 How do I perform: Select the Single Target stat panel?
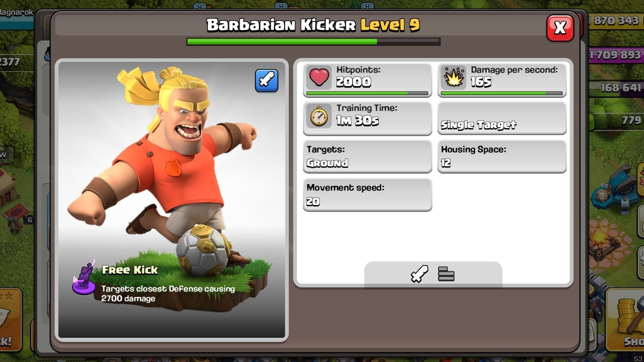click(x=502, y=118)
